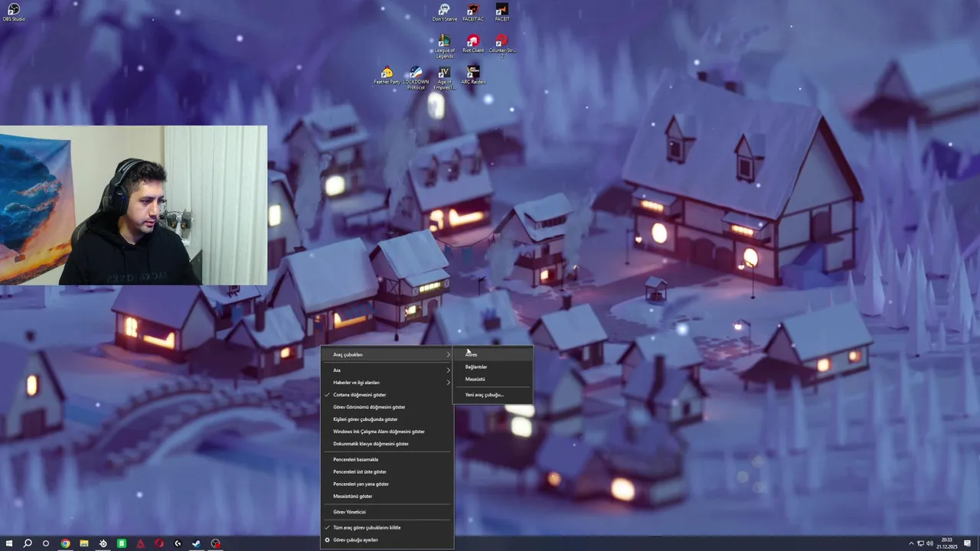Open Google Chrome from taskbar
This screenshot has width=980, height=551.
tap(66, 543)
